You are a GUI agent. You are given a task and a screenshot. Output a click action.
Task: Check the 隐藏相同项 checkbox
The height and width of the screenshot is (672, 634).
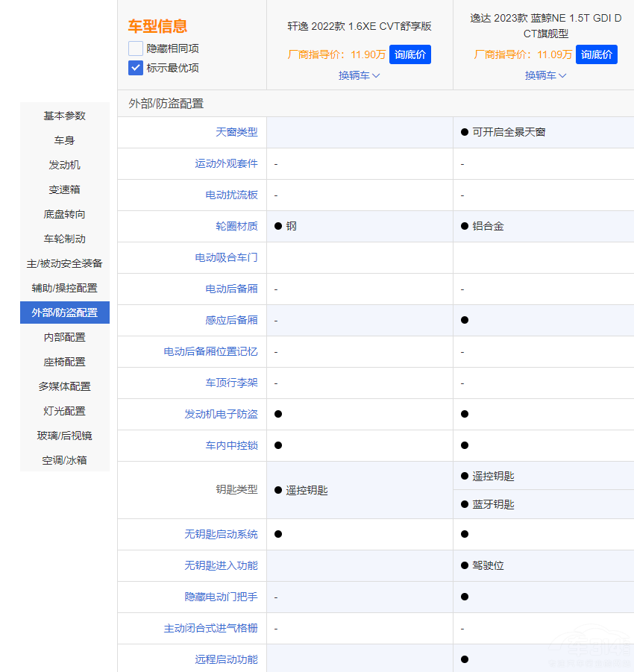136,48
